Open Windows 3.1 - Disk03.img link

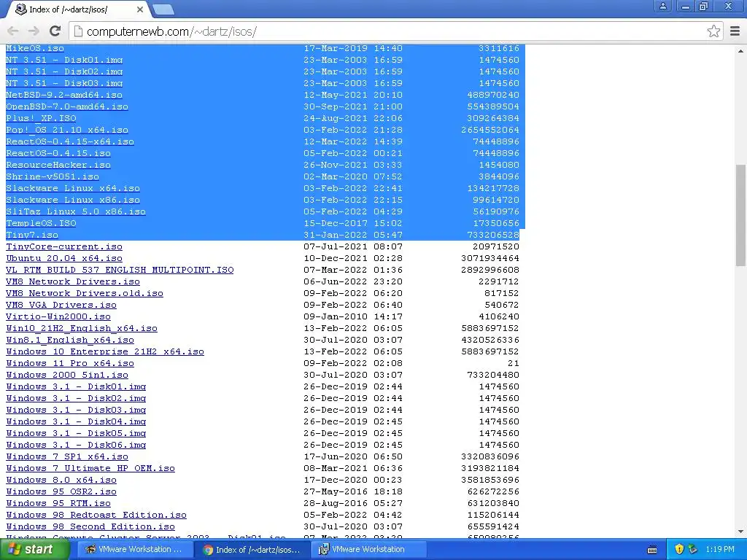pyautogui.click(x=76, y=410)
